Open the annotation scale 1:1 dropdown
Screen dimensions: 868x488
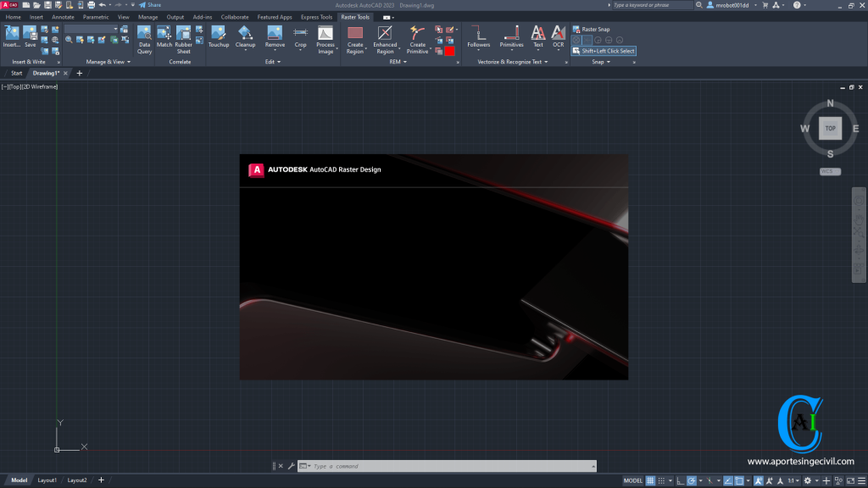pos(793,481)
